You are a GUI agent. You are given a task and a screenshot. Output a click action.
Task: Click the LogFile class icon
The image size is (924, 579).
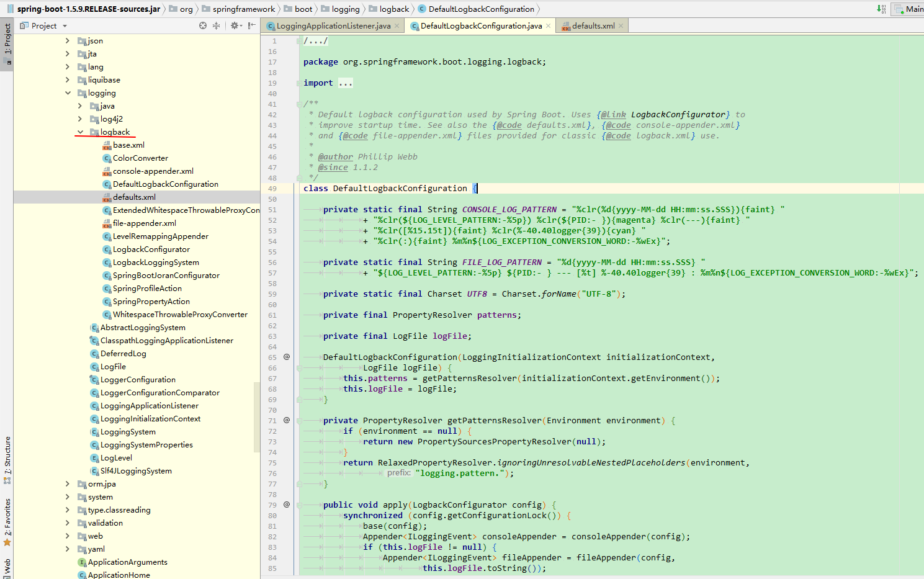[94, 366]
